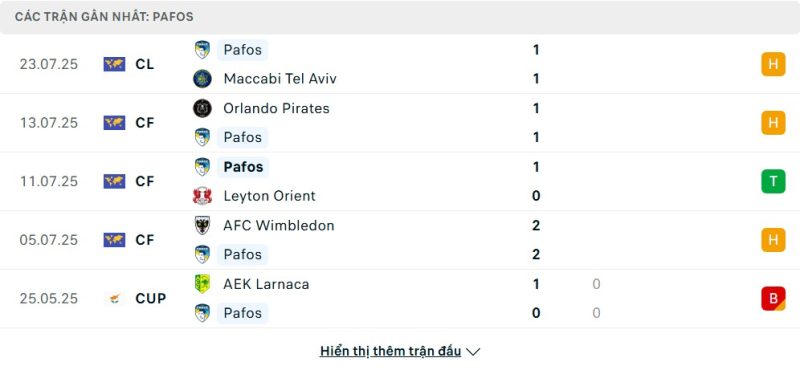800x374 pixels.
Task: Click the Cyprus flag icon beside CUP
Action: point(114,298)
